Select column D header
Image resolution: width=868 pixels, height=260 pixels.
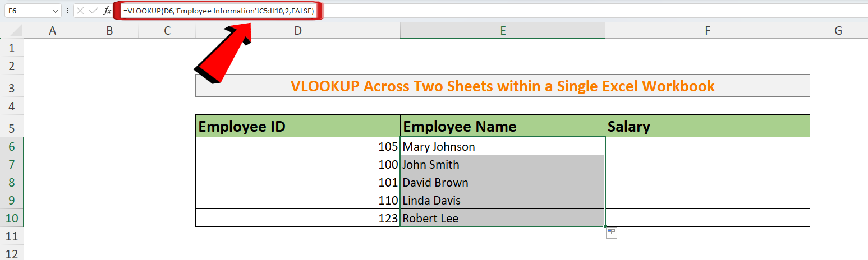tap(297, 31)
